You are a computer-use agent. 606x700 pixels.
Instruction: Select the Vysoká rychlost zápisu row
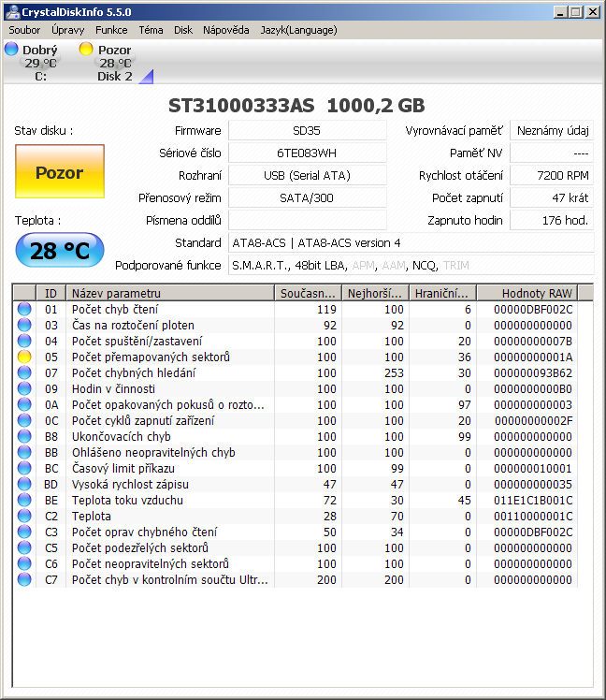point(296,484)
